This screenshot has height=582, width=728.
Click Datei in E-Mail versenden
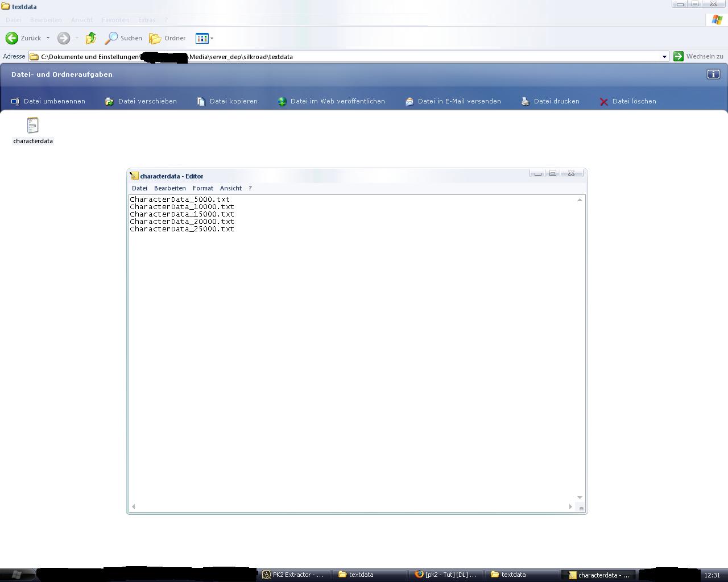(x=459, y=101)
